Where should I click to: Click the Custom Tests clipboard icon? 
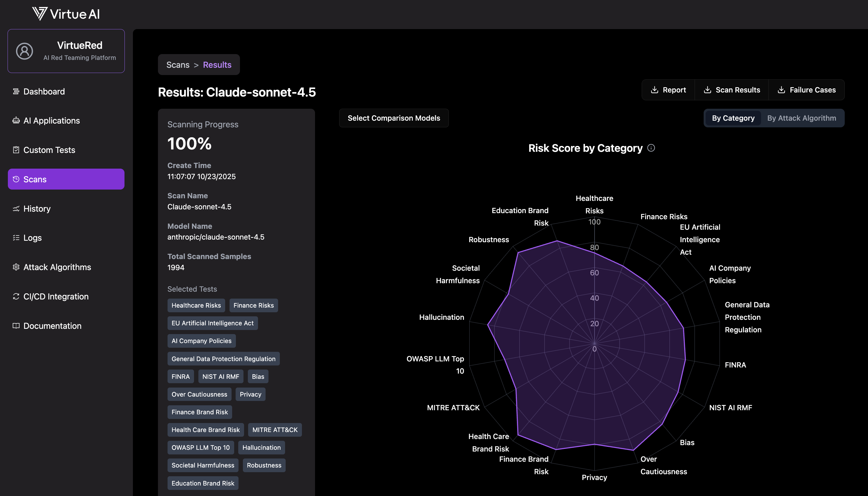click(x=16, y=150)
